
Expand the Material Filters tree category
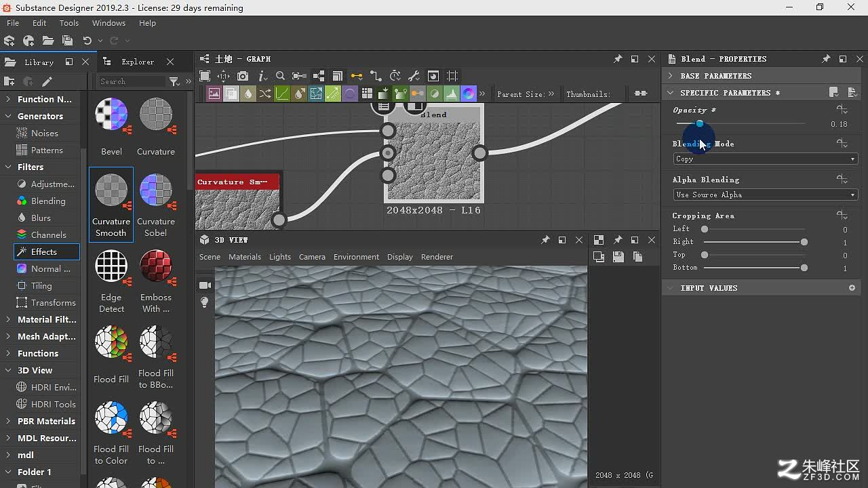tap(8, 319)
